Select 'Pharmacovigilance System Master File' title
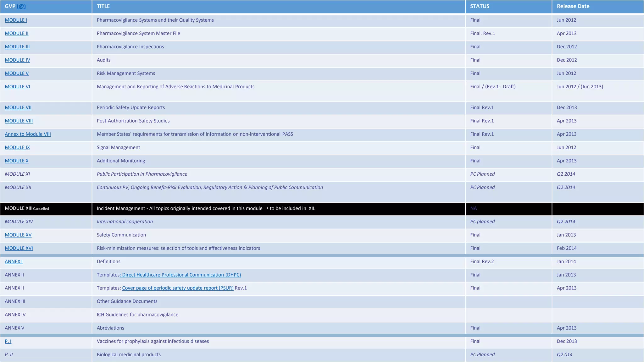644x362 pixels. 138,33
